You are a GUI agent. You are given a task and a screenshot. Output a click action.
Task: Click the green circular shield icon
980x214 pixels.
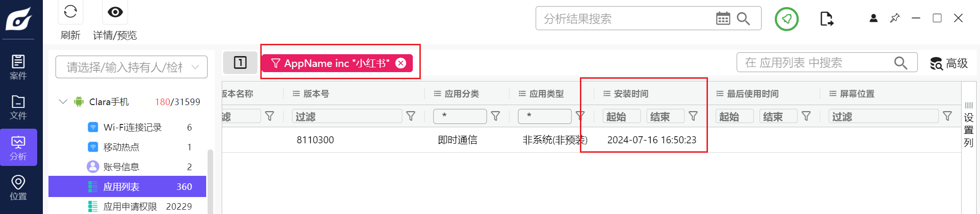pyautogui.click(x=787, y=19)
